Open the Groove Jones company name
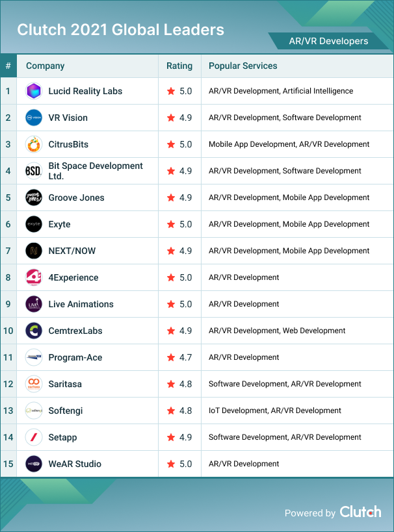Image resolution: width=394 pixels, height=532 pixels. [x=77, y=197]
